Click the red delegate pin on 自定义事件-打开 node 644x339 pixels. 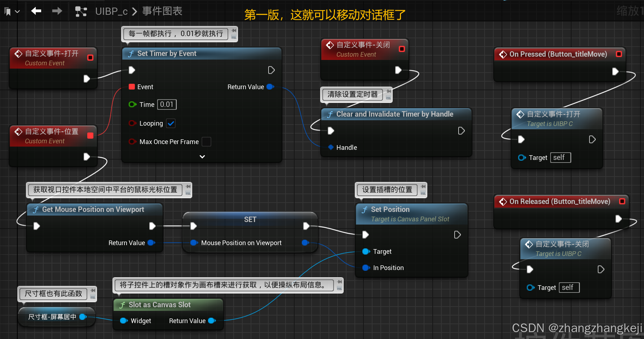click(x=91, y=57)
